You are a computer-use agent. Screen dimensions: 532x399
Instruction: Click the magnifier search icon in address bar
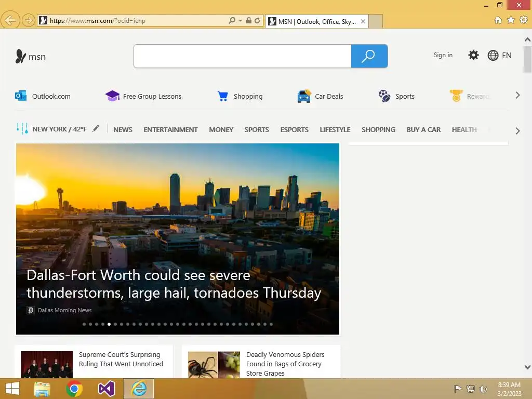click(232, 20)
